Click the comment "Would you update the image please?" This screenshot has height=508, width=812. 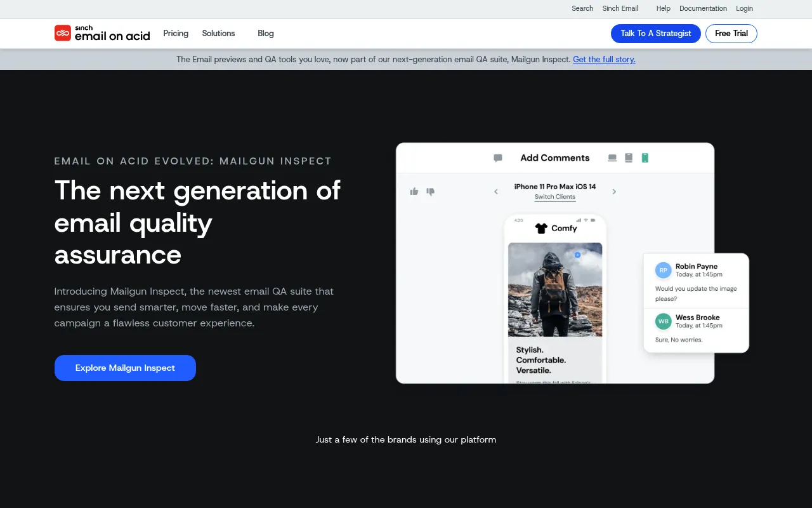[x=696, y=293]
